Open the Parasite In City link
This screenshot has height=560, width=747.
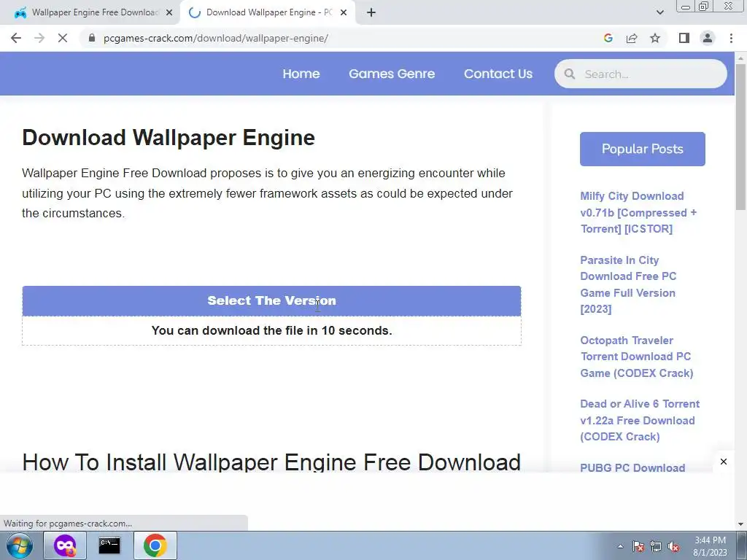pos(628,284)
